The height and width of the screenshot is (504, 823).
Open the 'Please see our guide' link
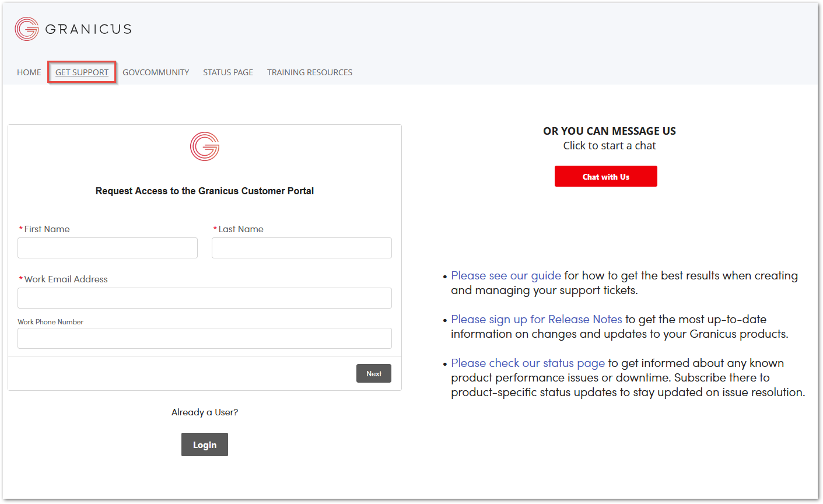[x=506, y=275]
